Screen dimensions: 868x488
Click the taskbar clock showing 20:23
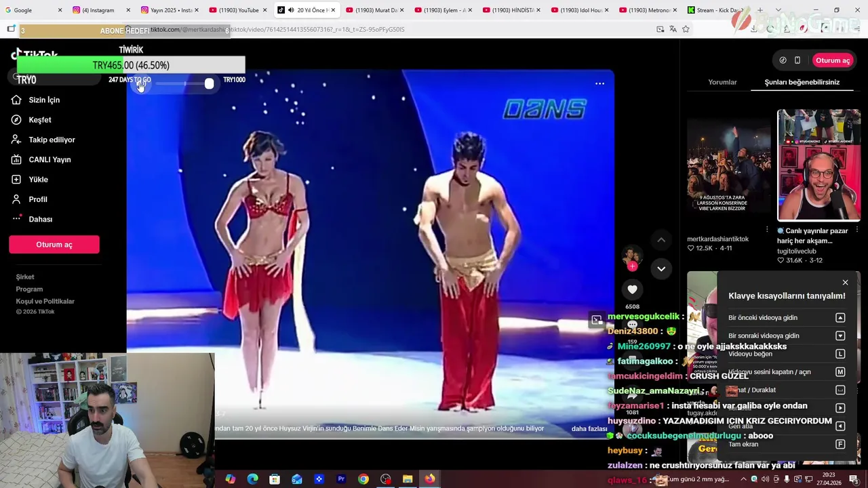pyautogui.click(x=829, y=479)
